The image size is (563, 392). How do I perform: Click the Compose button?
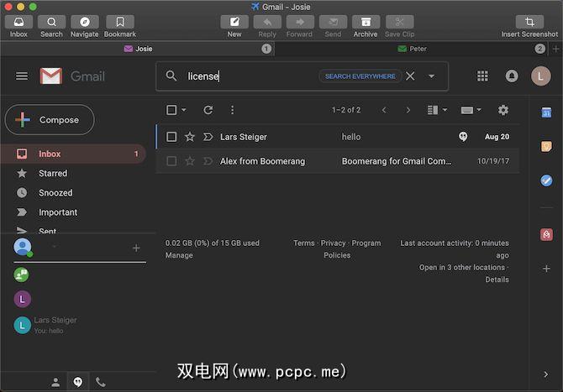50,120
